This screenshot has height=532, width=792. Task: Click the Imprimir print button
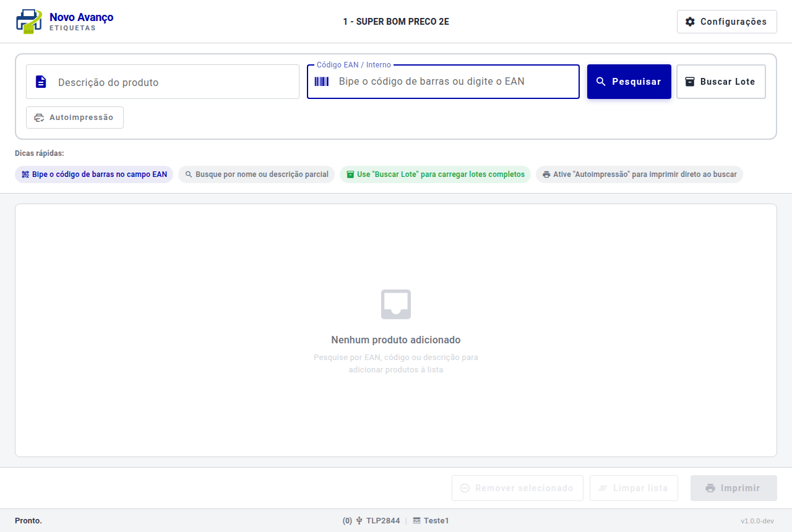click(734, 488)
